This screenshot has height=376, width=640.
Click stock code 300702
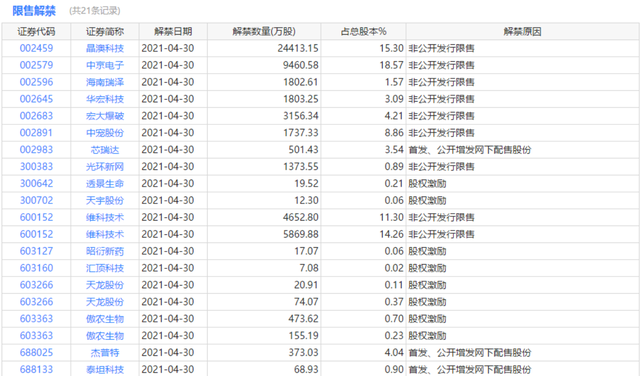36,200
